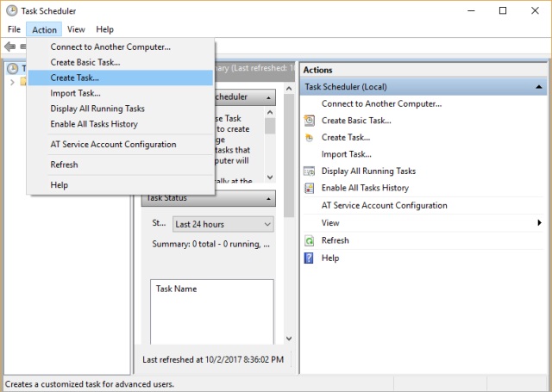Choose Connect to Another Computer in Action menu
This screenshot has height=392, width=552.
121,47
